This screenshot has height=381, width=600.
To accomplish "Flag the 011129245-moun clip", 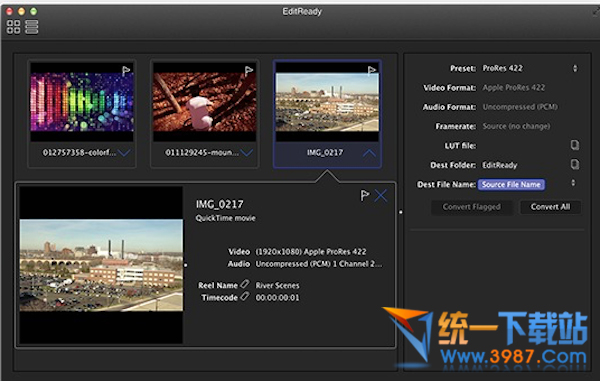I will [249, 71].
